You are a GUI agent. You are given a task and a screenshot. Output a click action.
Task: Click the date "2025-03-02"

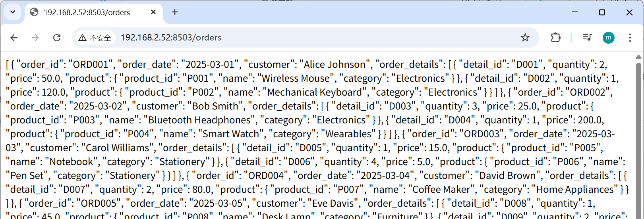pyautogui.click(x=98, y=106)
